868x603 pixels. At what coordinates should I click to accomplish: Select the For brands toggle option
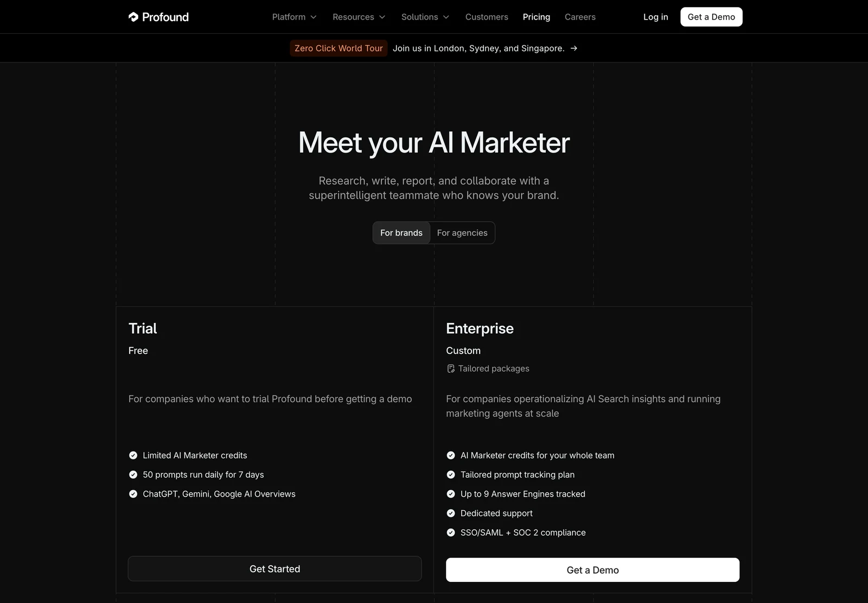click(401, 233)
